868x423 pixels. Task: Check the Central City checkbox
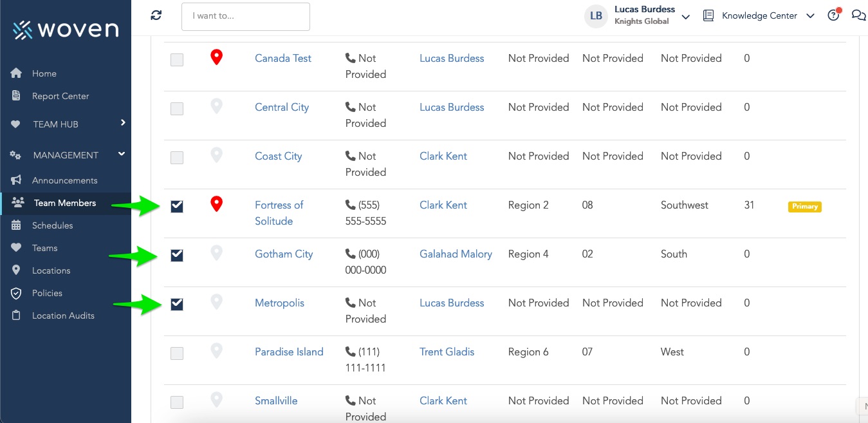coord(177,109)
